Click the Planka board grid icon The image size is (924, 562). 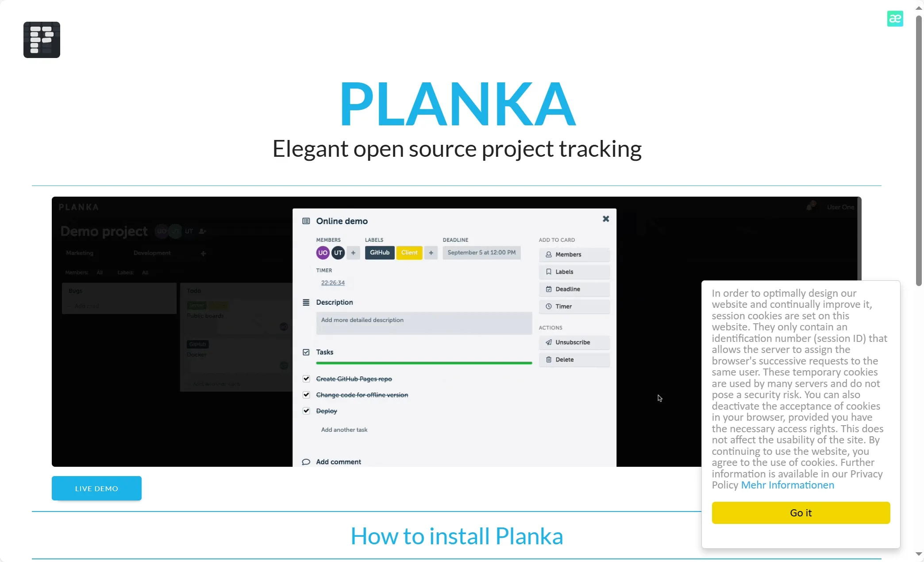click(x=42, y=39)
